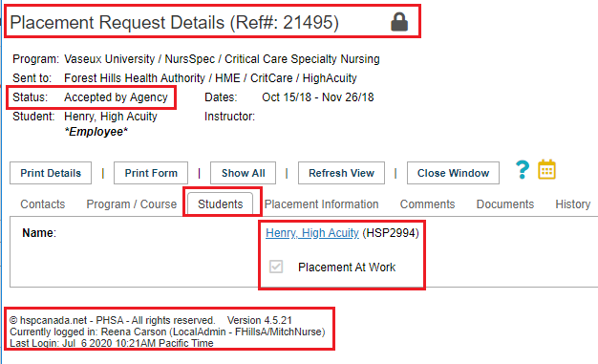Switch to the Contacts tab
The width and height of the screenshot is (598, 364).
[x=43, y=204]
